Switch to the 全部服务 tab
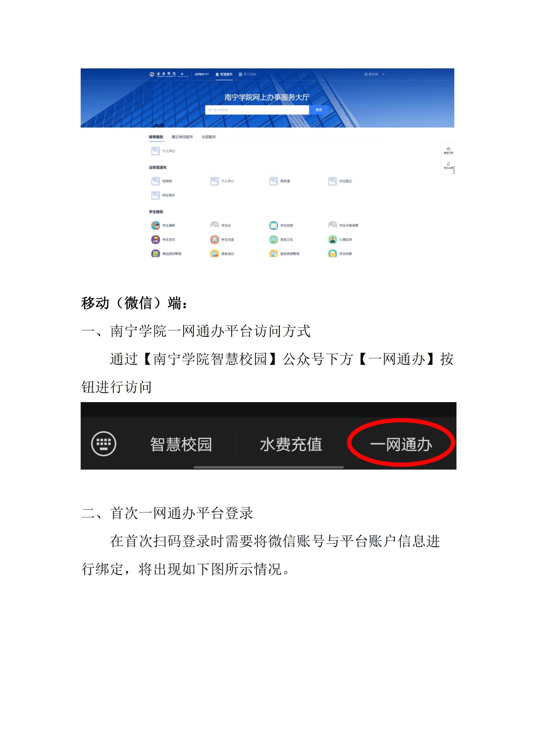The image size is (535, 756). 208,137
